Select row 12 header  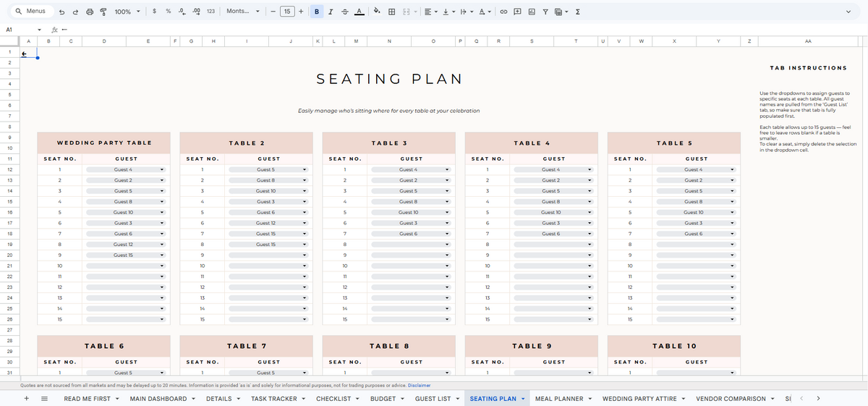[x=9, y=170]
